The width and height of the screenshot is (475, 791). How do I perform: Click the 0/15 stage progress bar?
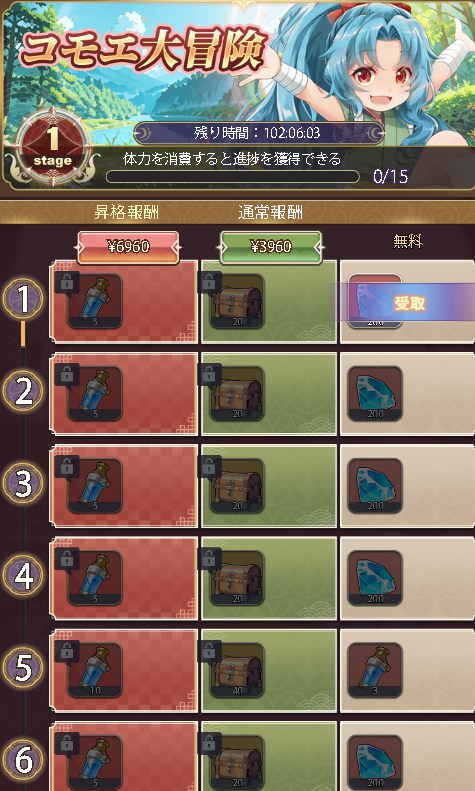[232, 177]
